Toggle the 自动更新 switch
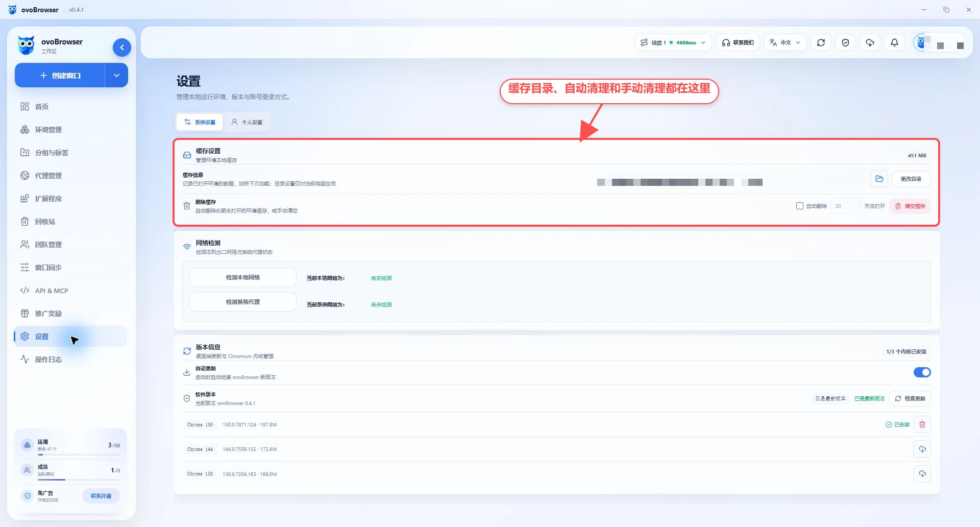The image size is (980, 527). click(922, 372)
